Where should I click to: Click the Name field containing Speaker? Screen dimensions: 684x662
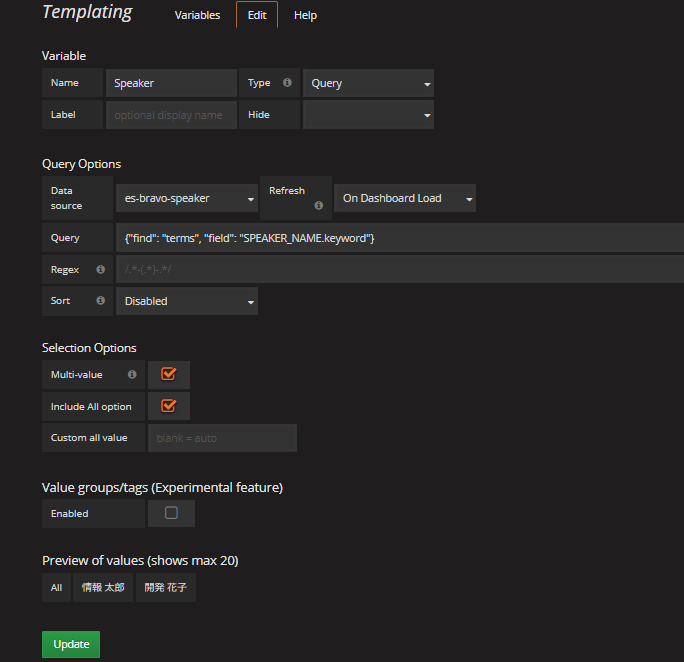pyautogui.click(x=171, y=84)
